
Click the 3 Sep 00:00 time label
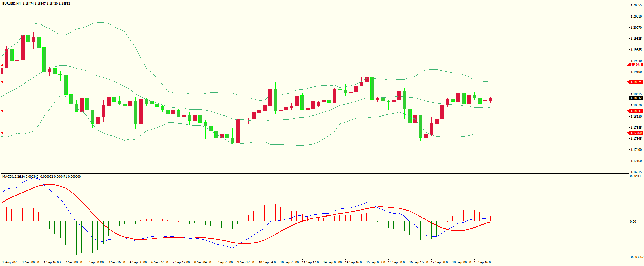click(x=95, y=262)
